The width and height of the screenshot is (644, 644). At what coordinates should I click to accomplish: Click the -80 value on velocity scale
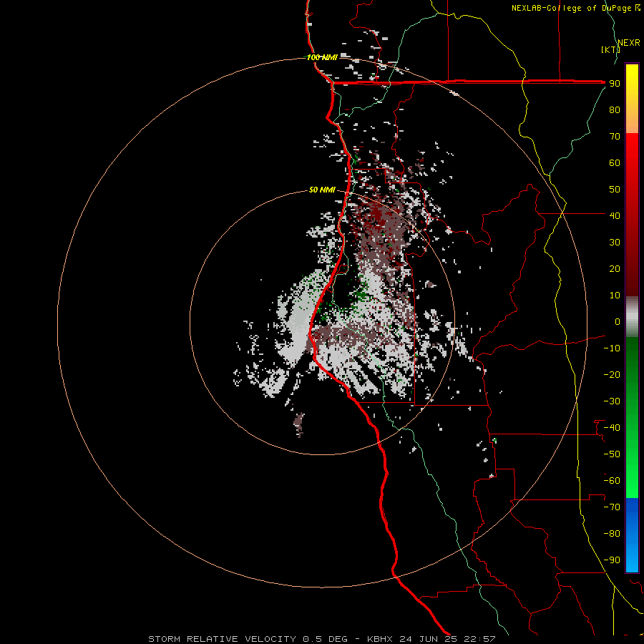612,534
